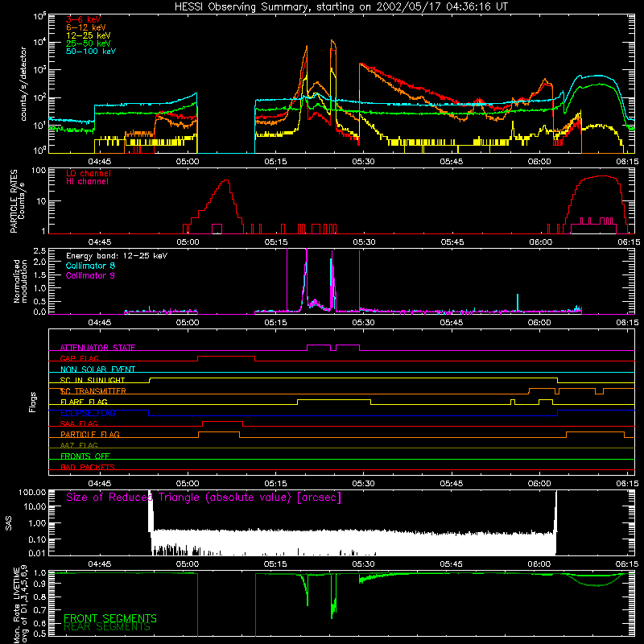Click the Flags panel axis label
644x644 pixels.
coord(32,402)
